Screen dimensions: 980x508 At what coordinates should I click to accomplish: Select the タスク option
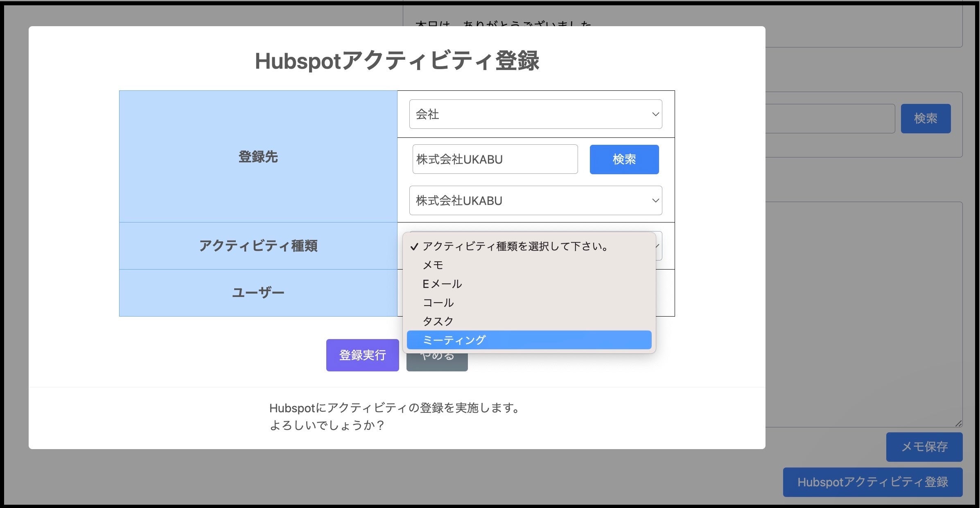coord(438,321)
